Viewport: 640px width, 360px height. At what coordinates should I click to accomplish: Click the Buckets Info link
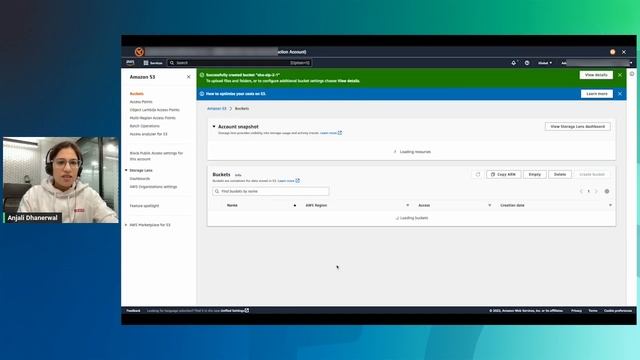[x=238, y=175]
